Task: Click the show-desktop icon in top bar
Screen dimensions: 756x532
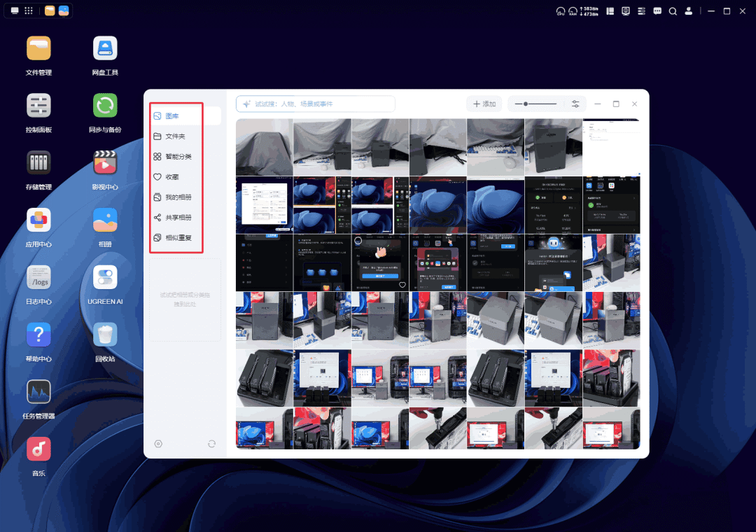Action: 15,10
